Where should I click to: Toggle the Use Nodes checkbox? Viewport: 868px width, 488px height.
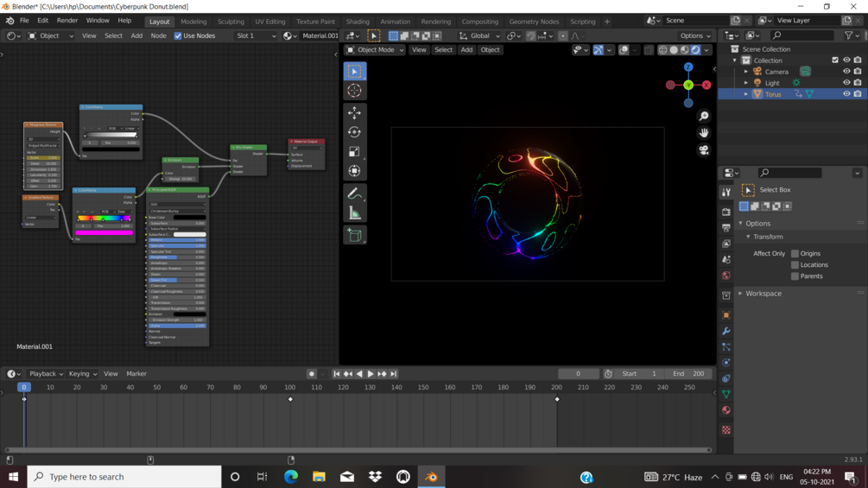pyautogui.click(x=178, y=35)
